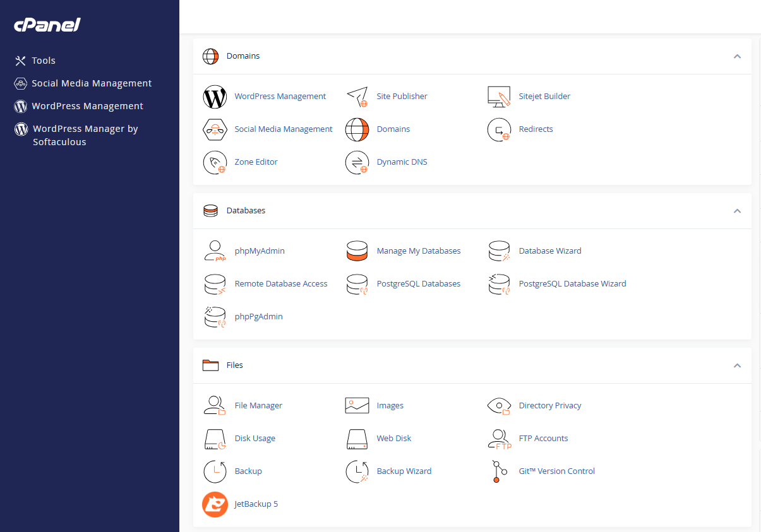Click the cPanel logo in sidebar
The height and width of the screenshot is (532, 761).
[x=47, y=25]
